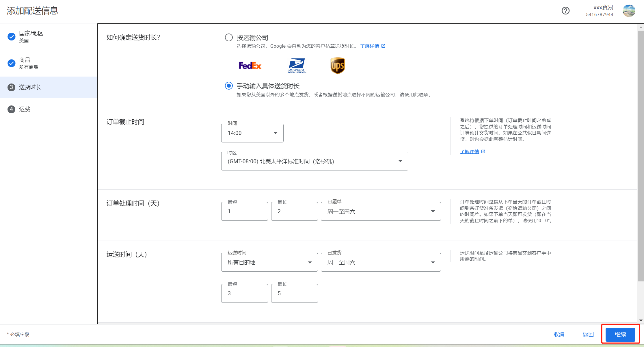Go to the 商品 step
The width and height of the screenshot is (644, 347).
[49, 63]
